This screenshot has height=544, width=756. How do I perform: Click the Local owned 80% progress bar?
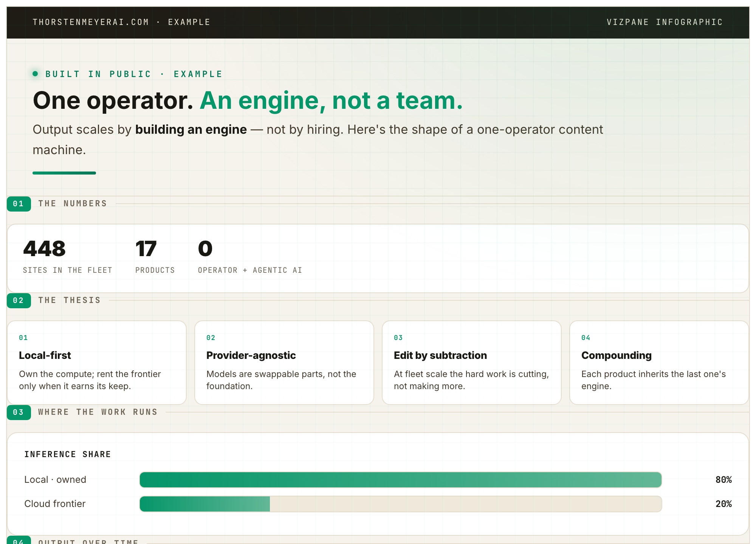(401, 480)
